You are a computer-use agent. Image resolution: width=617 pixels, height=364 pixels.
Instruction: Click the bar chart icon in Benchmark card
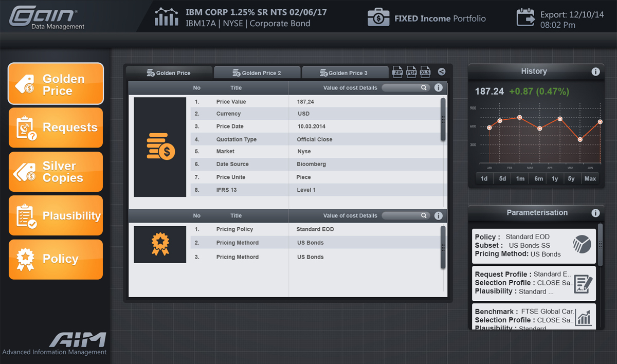click(x=584, y=317)
